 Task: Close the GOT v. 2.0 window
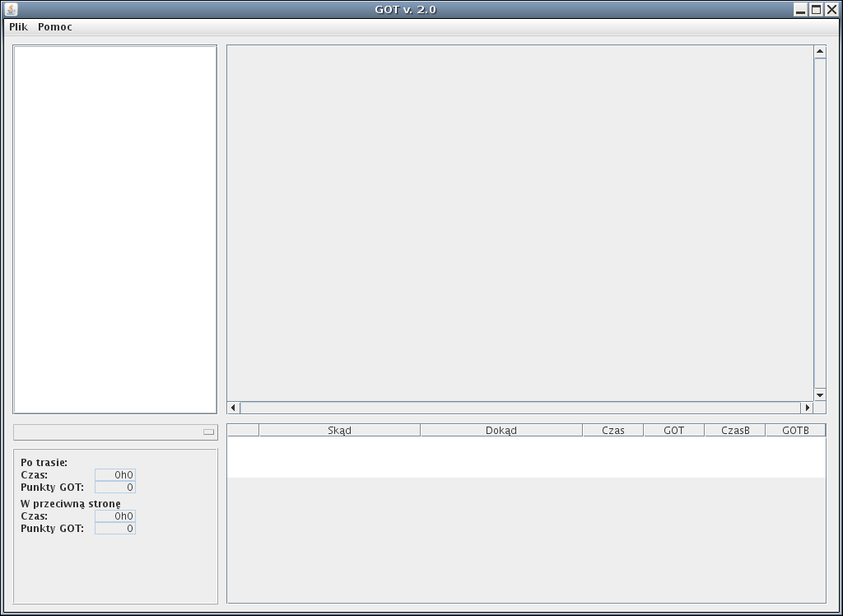[x=831, y=10]
